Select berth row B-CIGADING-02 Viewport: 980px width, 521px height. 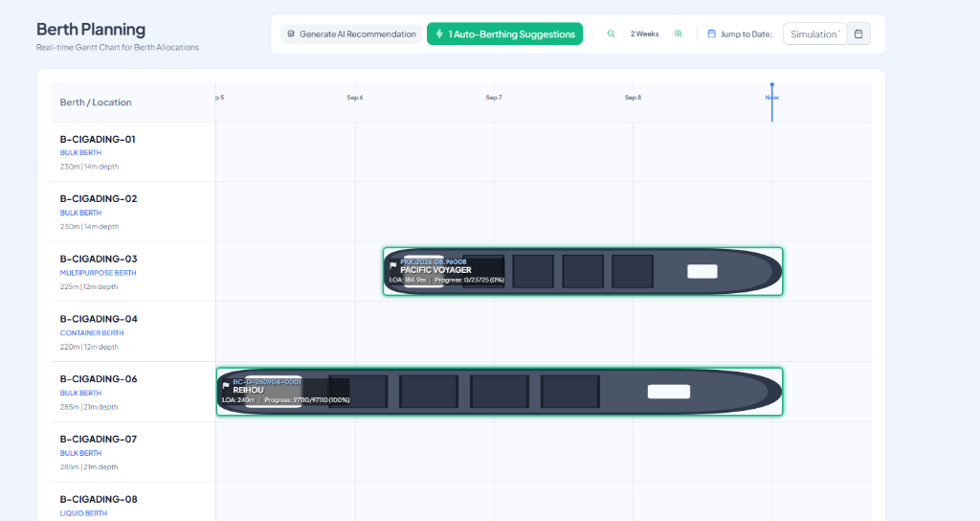click(x=460, y=212)
